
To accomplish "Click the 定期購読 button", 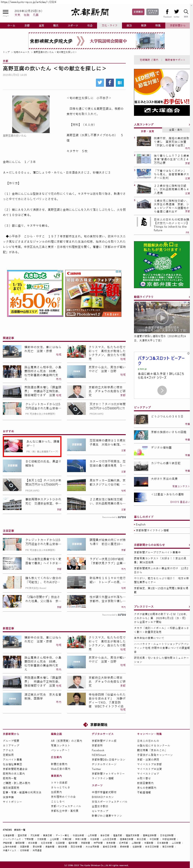I will pos(138,12).
